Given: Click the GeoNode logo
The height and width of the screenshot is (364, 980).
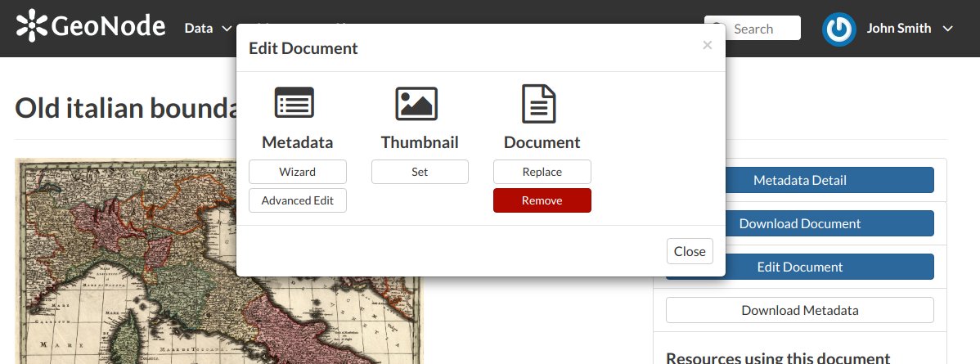Looking at the screenshot, I should pos(91,25).
